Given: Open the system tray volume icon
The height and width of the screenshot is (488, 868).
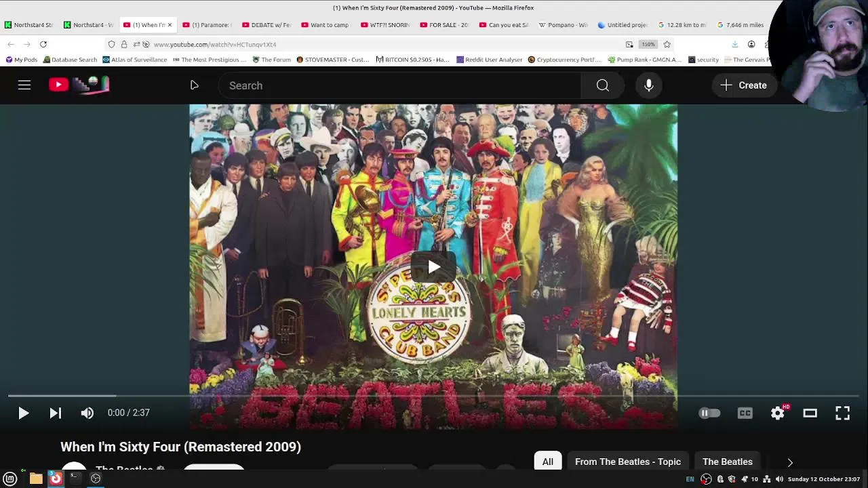Looking at the screenshot, I should pos(779,479).
